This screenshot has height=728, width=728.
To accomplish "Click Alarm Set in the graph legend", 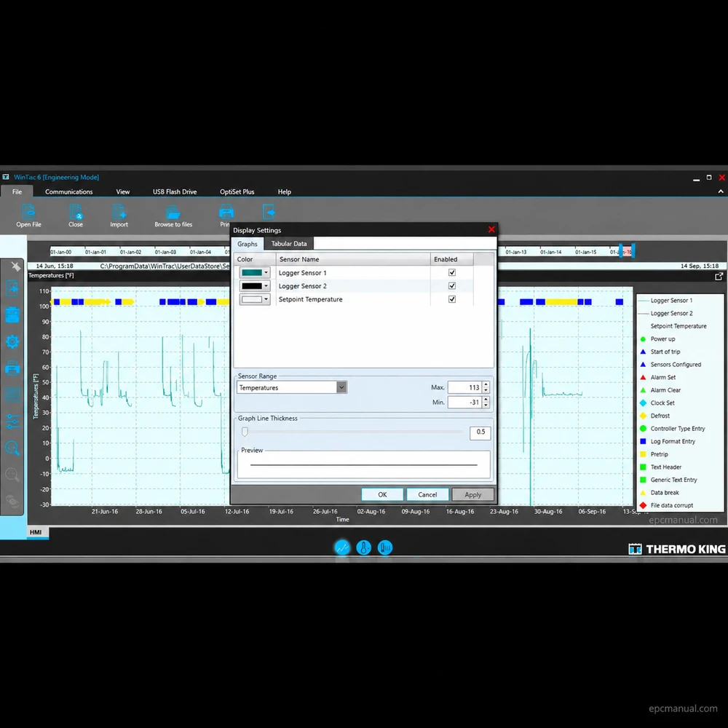I will coord(662,377).
